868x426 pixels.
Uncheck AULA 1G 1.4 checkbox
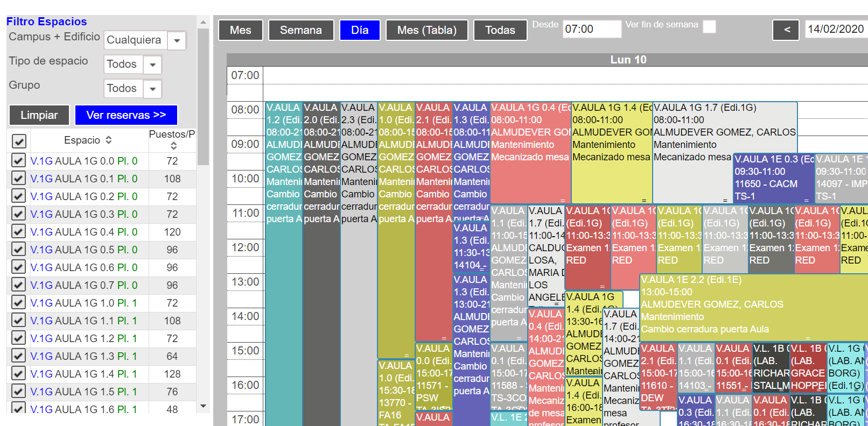pyautogui.click(x=18, y=373)
